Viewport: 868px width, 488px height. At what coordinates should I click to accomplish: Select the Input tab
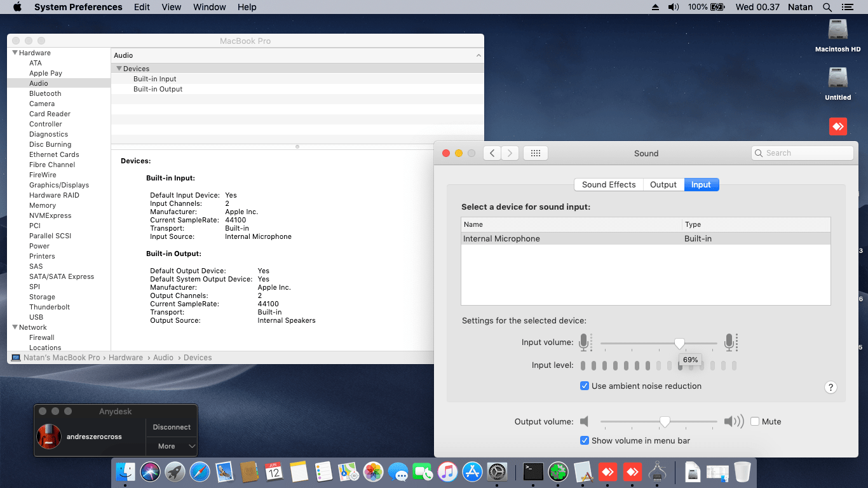[701, 184]
